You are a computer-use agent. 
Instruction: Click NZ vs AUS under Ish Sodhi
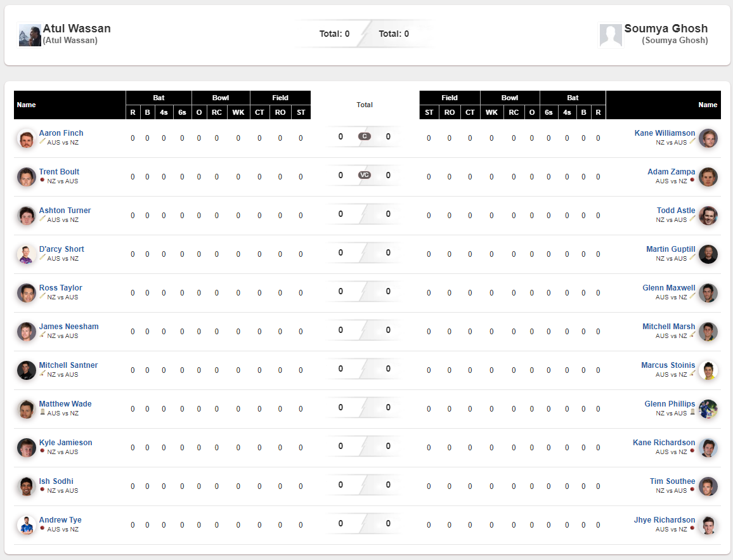63,490
